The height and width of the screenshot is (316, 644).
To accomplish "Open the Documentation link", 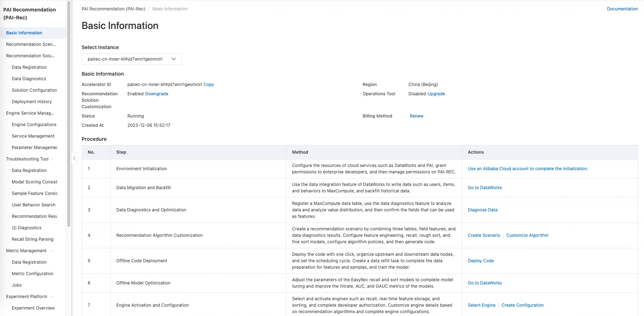I will [x=622, y=9].
